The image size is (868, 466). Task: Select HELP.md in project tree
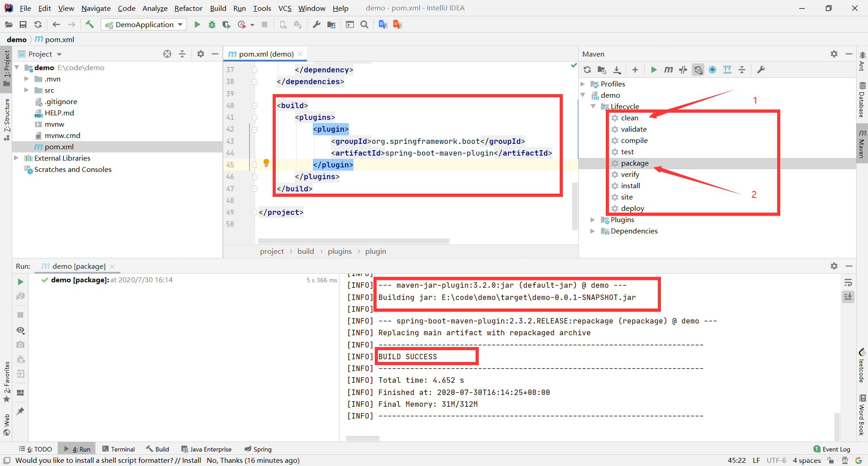click(59, 113)
